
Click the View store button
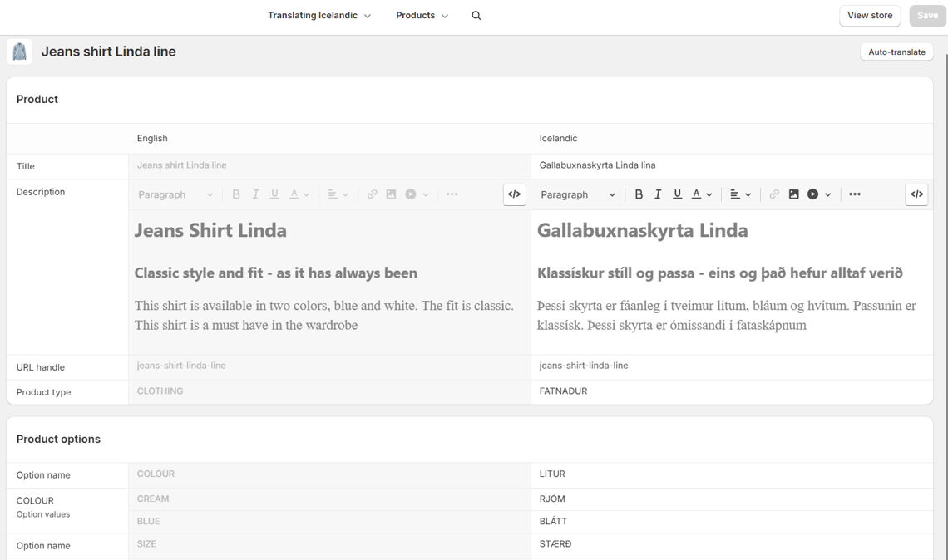coord(870,16)
